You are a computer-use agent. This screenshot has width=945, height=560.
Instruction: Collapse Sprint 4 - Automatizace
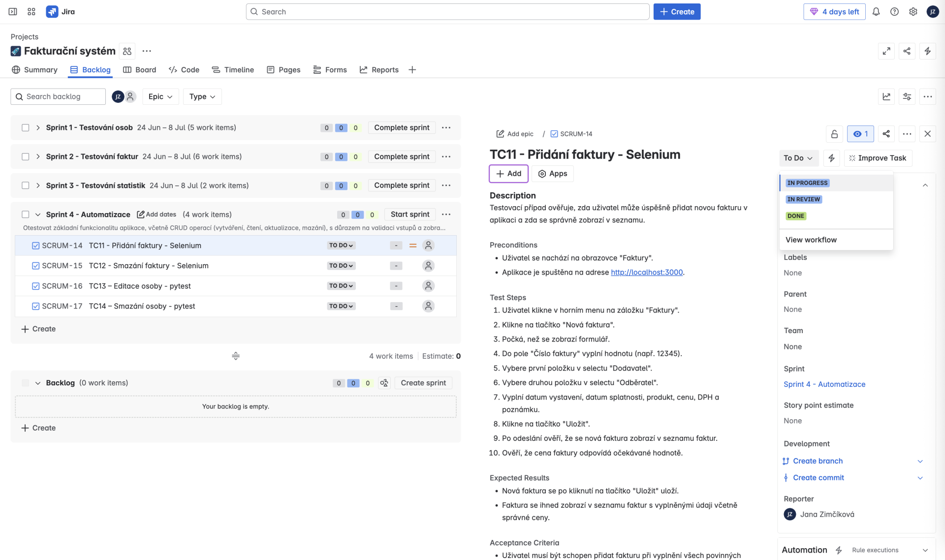tap(38, 215)
